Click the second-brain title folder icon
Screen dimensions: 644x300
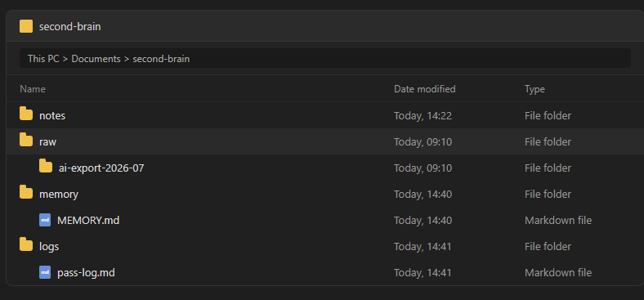click(26, 26)
